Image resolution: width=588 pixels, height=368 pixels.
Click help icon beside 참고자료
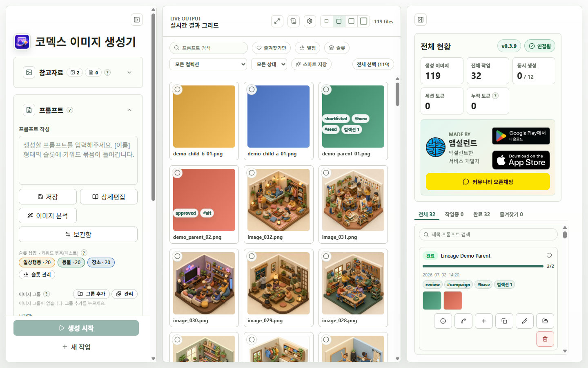[x=107, y=72]
